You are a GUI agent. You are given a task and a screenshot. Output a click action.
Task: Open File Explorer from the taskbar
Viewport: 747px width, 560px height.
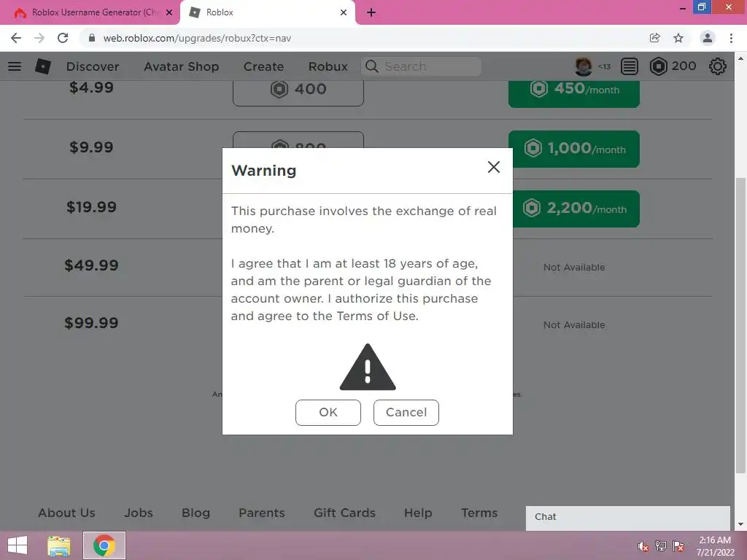pyautogui.click(x=59, y=545)
